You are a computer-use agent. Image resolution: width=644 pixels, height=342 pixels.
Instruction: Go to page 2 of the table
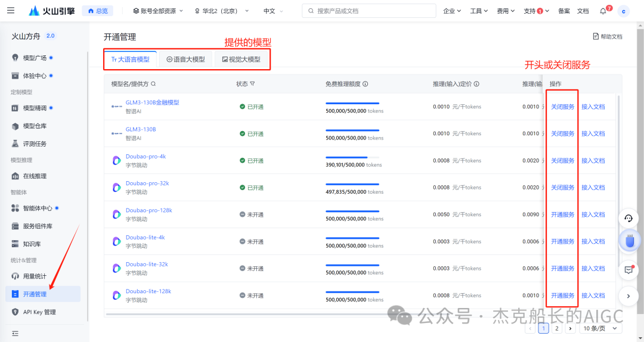coord(556,328)
